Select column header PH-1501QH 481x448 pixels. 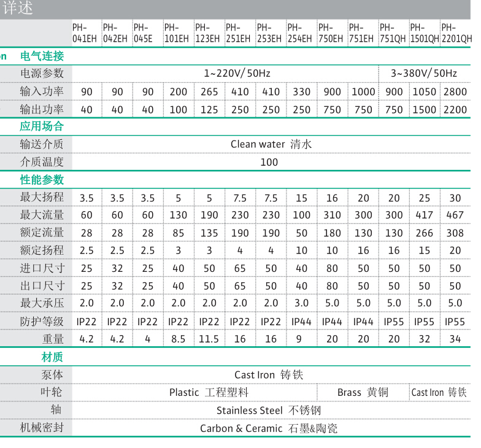[425, 33]
